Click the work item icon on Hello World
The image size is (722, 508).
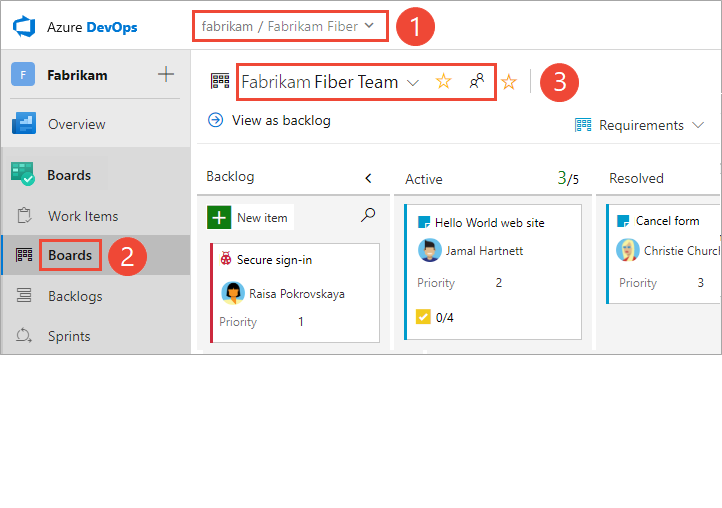click(424, 222)
